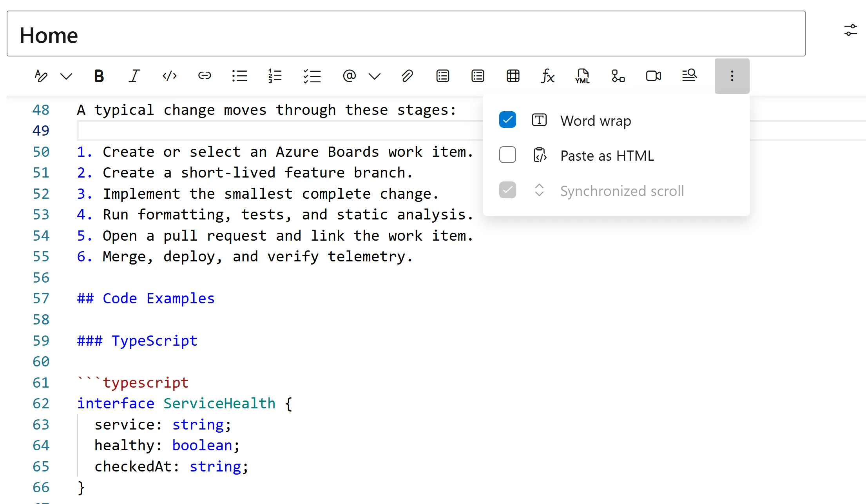Place cursor on empty line 49
The height and width of the screenshot is (504, 866).
pos(280,131)
